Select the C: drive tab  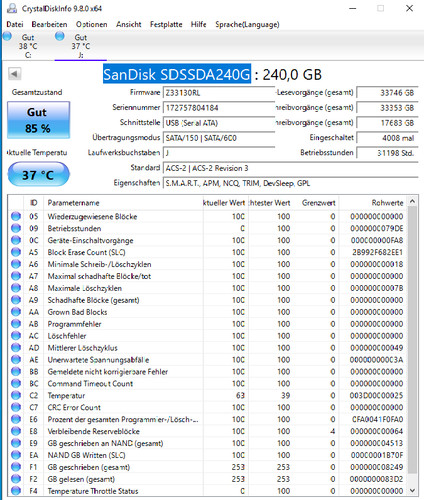pyautogui.click(x=27, y=46)
